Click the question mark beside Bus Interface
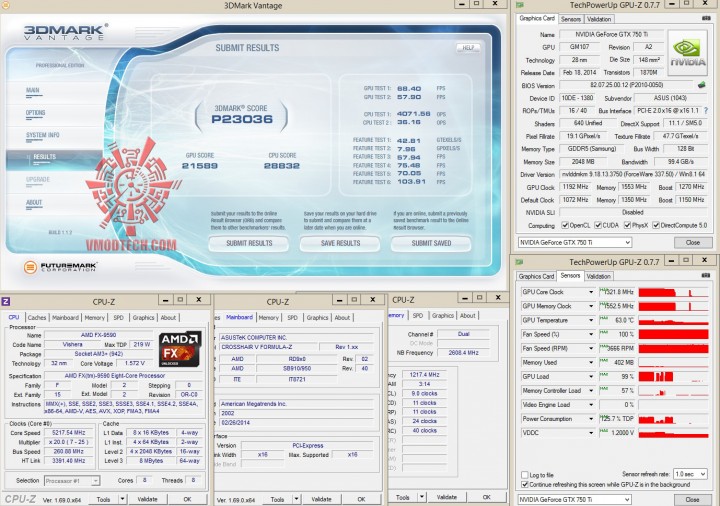 click(706, 111)
